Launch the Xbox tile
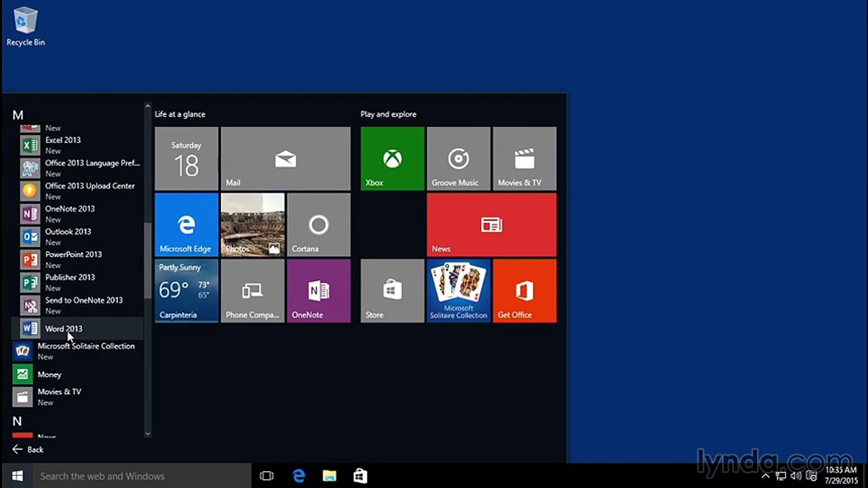This screenshot has width=868, height=488. (x=392, y=159)
